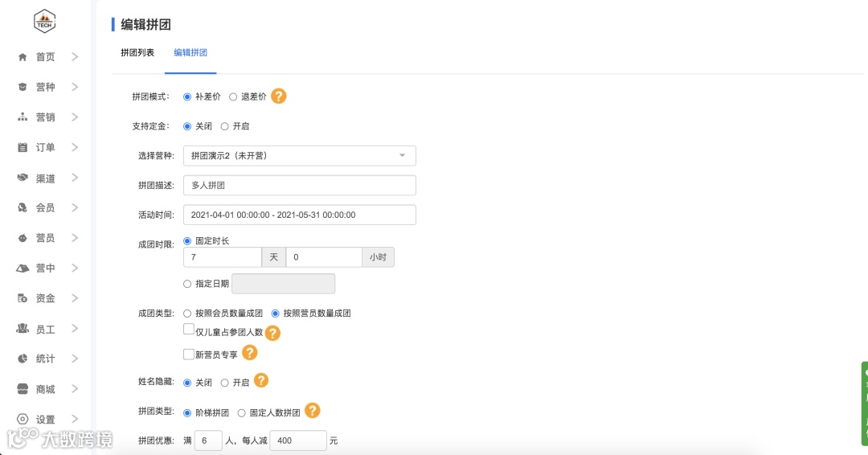Open 营销 sidebar menu label
This screenshot has width=868, height=455.
[45, 117]
